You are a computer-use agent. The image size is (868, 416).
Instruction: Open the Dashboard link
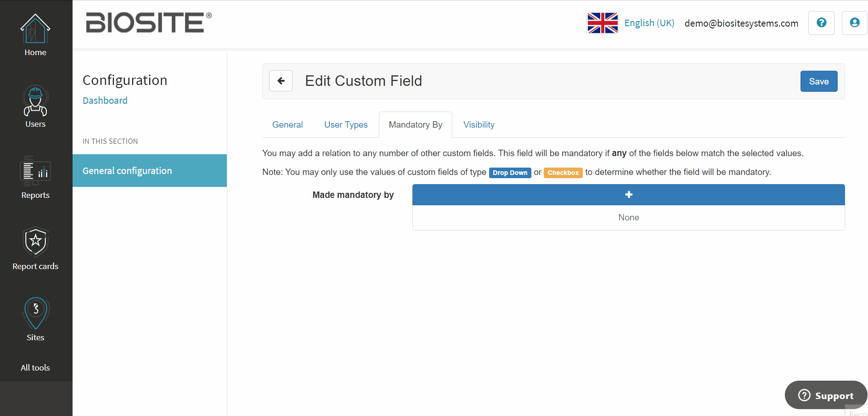point(105,101)
